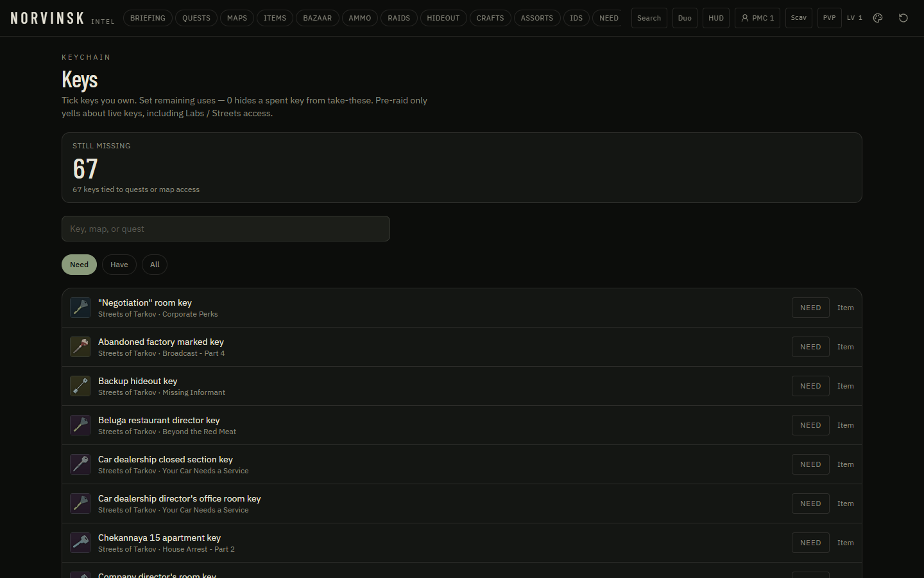Click the Car dealership director's office key icon
This screenshot has height=578, width=924.
click(x=80, y=504)
